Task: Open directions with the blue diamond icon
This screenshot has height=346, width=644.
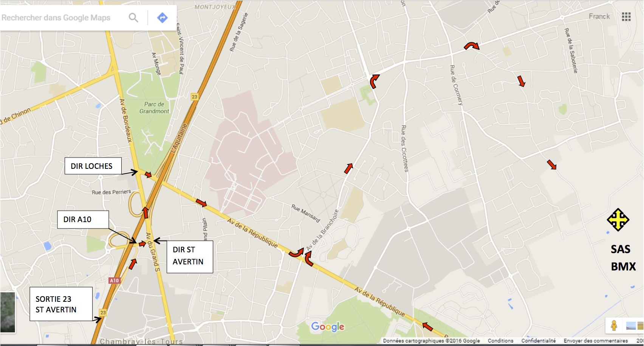Action: click(162, 17)
